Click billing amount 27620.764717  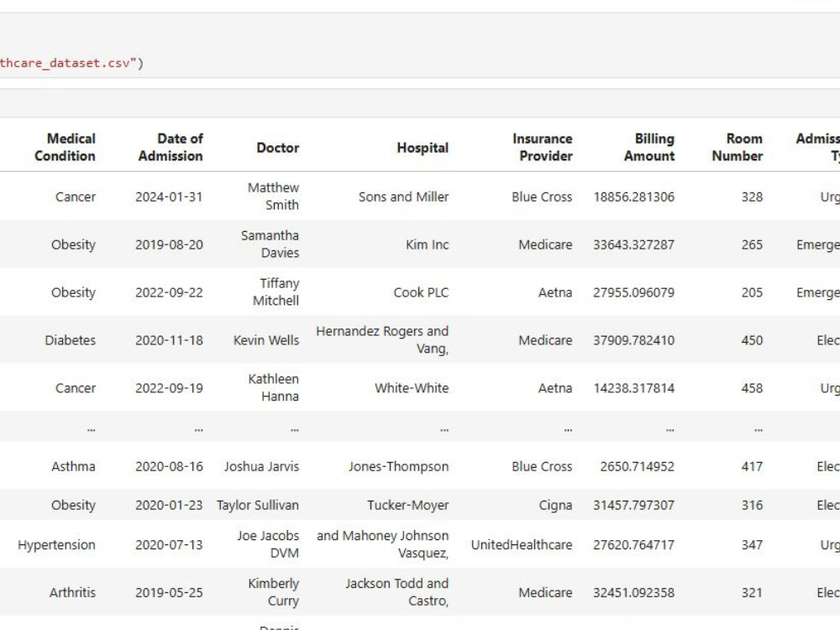click(633, 545)
